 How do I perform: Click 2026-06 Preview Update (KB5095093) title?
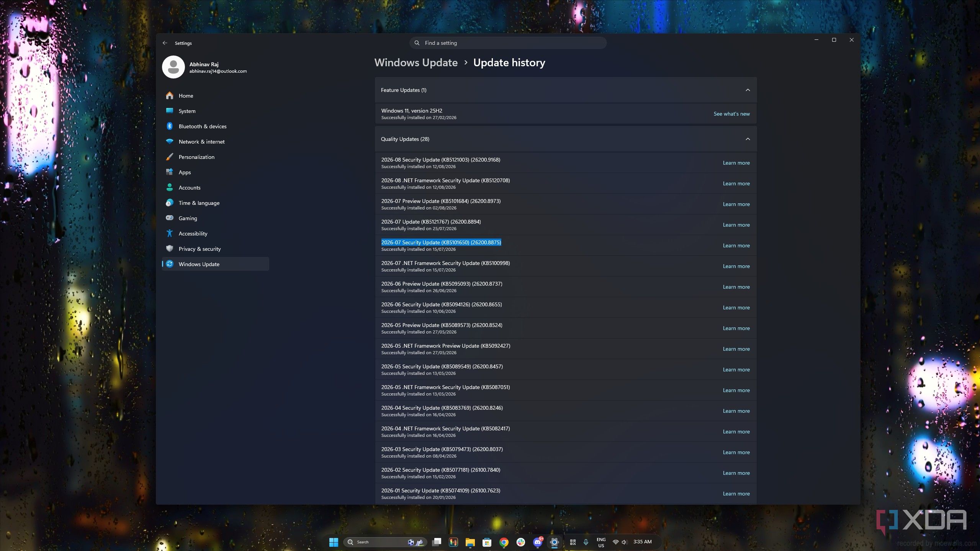[442, 284]
